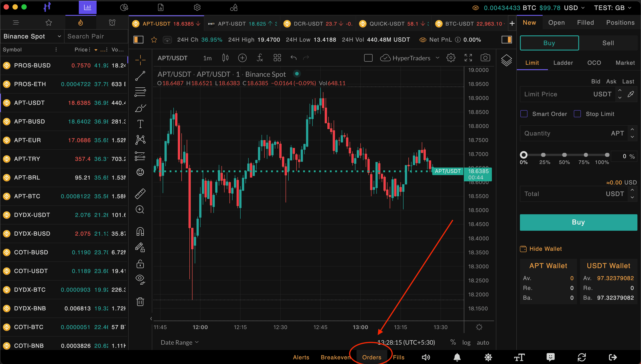Set quantity slider to 100%

click(607, 155)
